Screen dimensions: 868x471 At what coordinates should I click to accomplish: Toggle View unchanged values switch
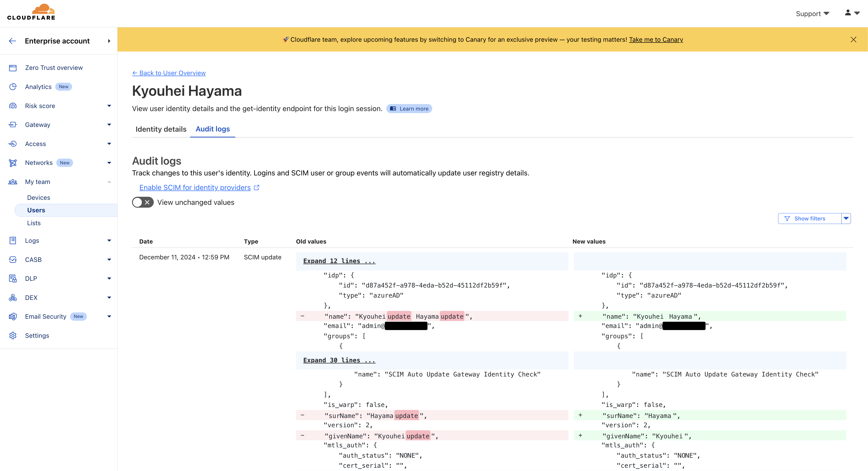[x=143, y=202]
